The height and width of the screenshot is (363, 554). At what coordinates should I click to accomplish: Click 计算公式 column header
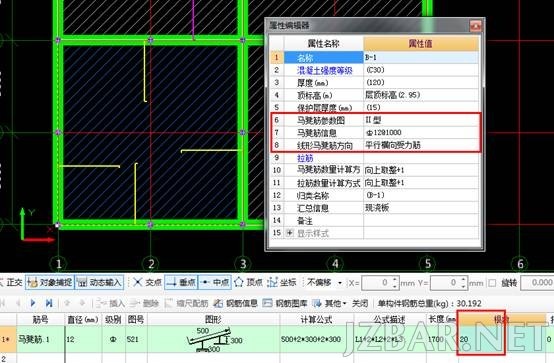point(316,320)
